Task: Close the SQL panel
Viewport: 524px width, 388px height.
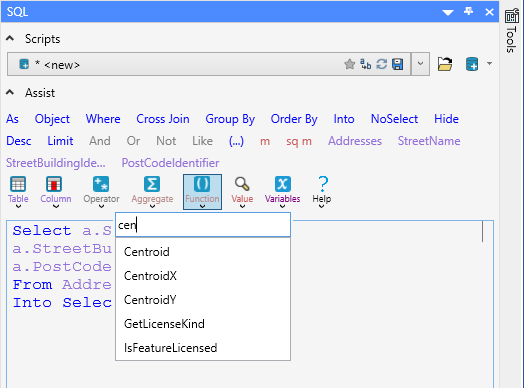Action: [x=489, y=12]
